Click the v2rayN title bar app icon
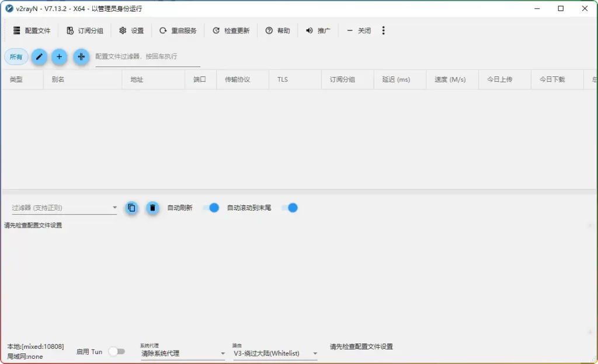598x364 pixels. (x=9, y=8)
